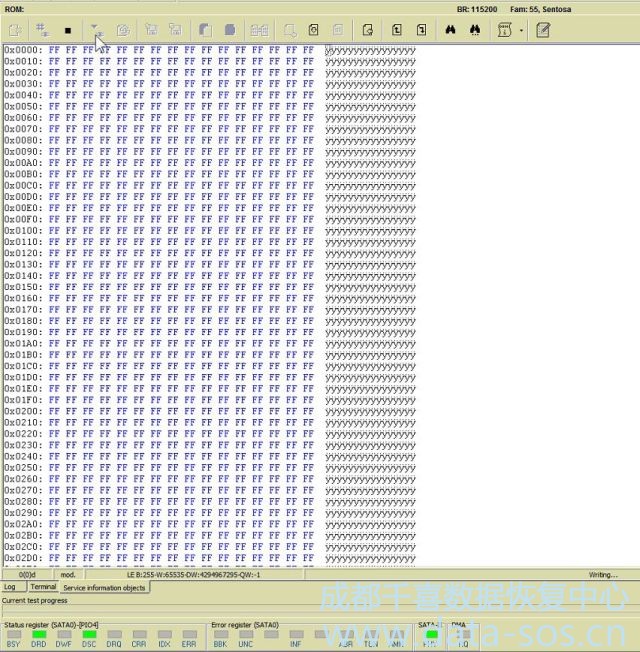The width and height of the screenshot is (640, 652).
Task: Click the page icon with downward arrow
Action: point(421,30)
